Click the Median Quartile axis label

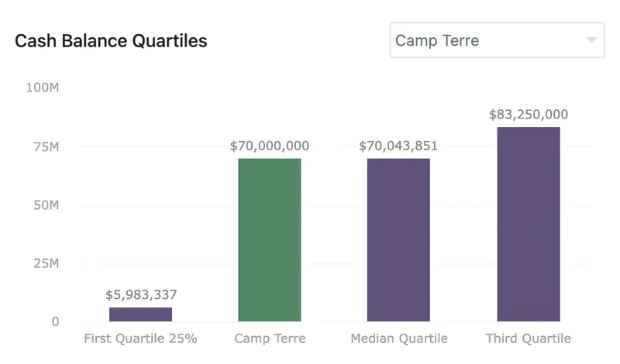click(x=399, y=338)
